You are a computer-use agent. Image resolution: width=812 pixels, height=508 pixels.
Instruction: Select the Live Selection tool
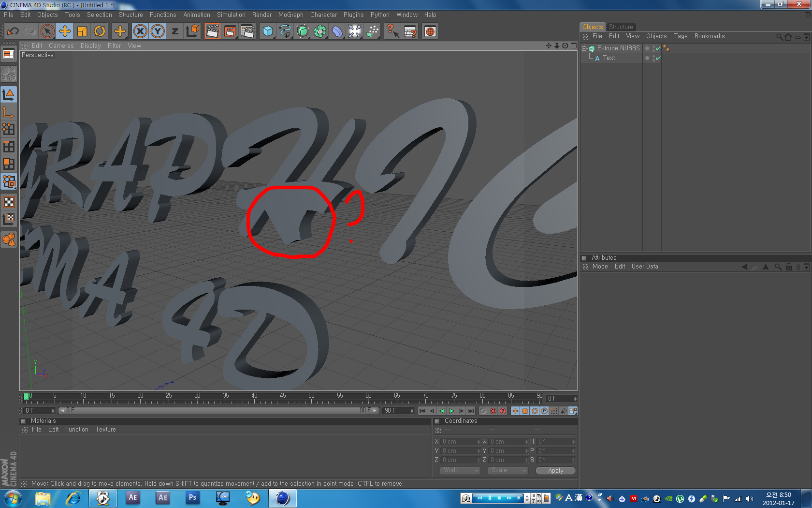coord(47,31)
